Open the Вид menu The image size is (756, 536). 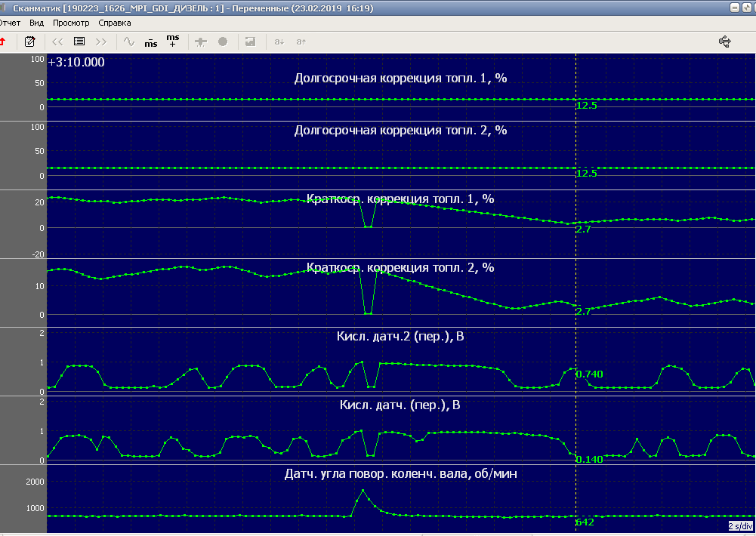pos(36,23)
